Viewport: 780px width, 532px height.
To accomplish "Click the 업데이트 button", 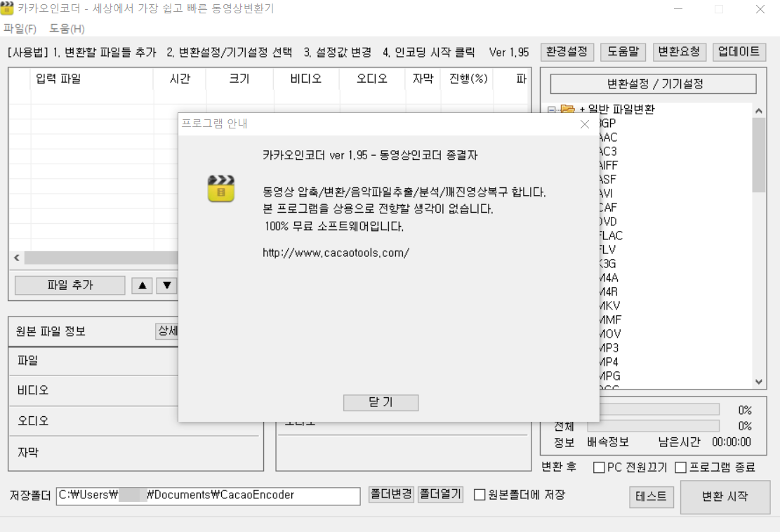I will coord(739,52).
